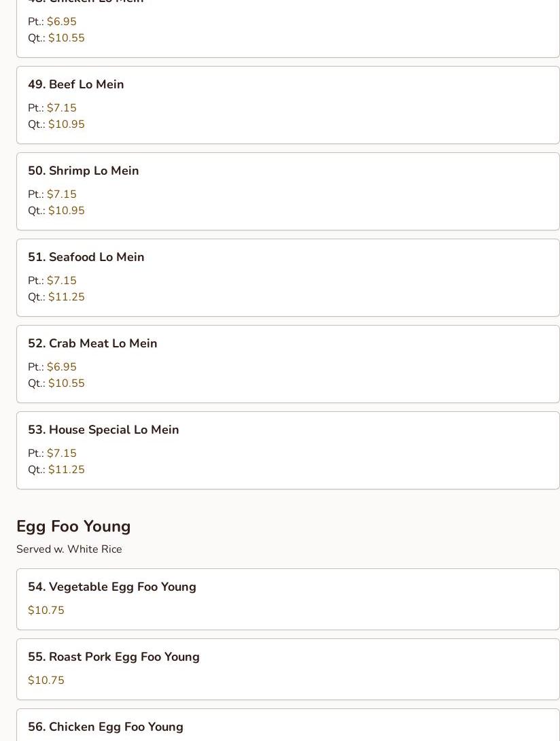
Task: Click Beef Lo Mein quart price $10.95
Action: pyautogui.click(x=66, y=124)
